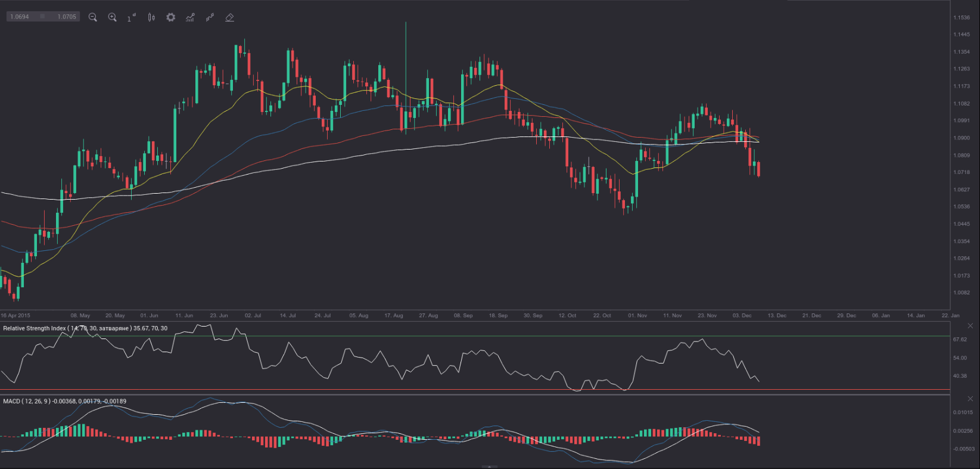
Task: Close the Relative Strength Index panel
Action: 970,326
